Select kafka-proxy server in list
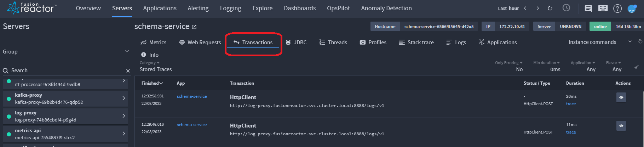The width and height of the screenshot is (644, 147). tap(65, 98)
